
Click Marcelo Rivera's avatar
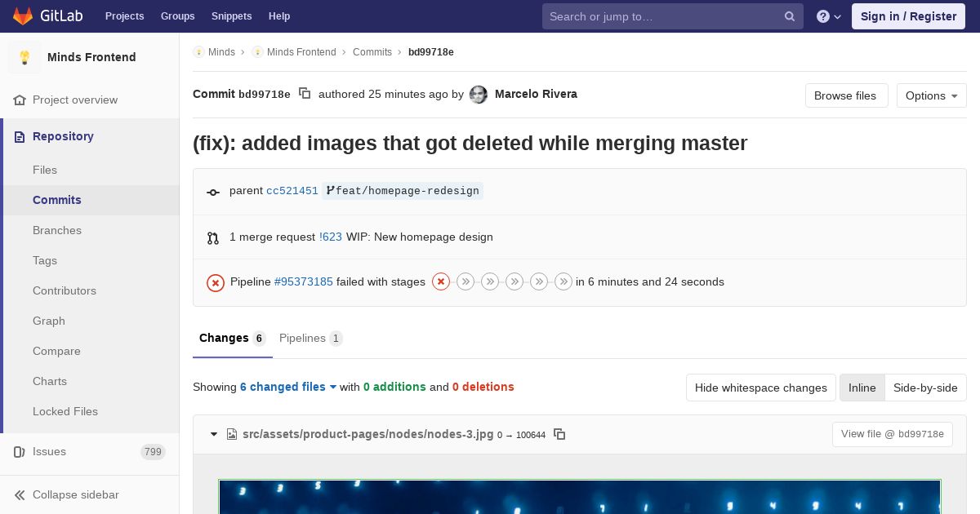click(x=479, y=95)
